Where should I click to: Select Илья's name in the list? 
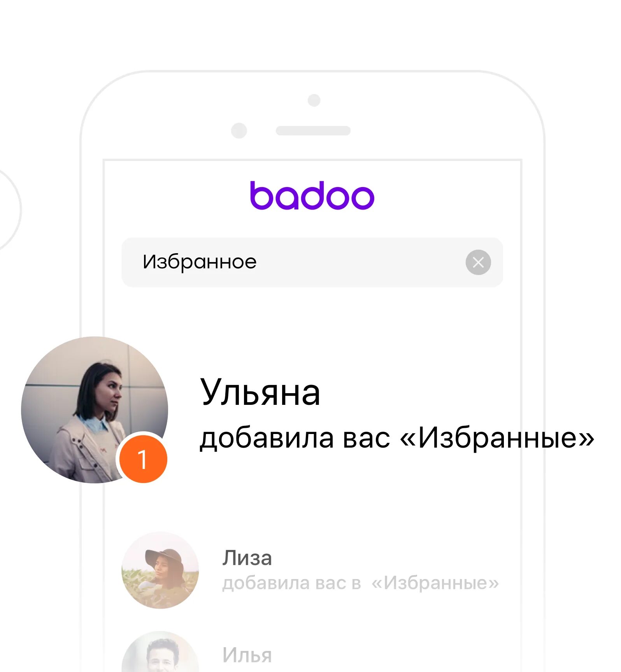pyautogui.click(x=247, y=655)
